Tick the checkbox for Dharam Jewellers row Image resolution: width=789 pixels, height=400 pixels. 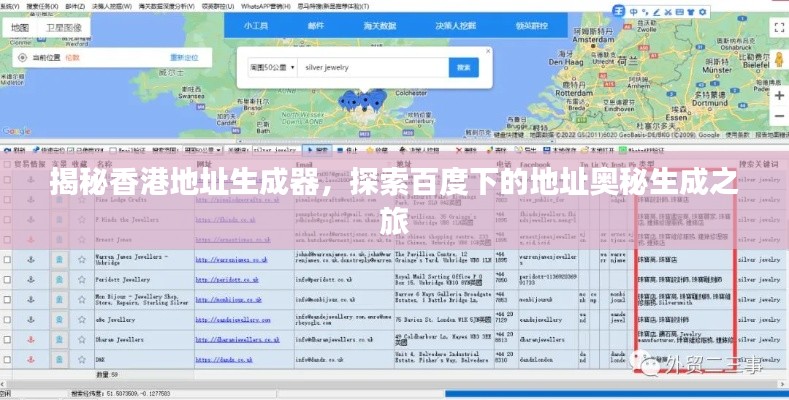(x=7, y=340)
